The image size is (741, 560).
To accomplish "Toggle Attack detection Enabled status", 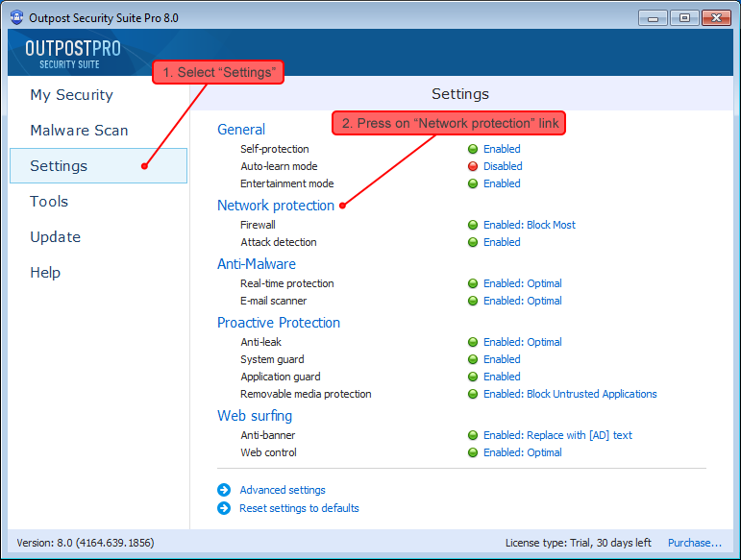I will pyautogui.click(x=502, y=242).
